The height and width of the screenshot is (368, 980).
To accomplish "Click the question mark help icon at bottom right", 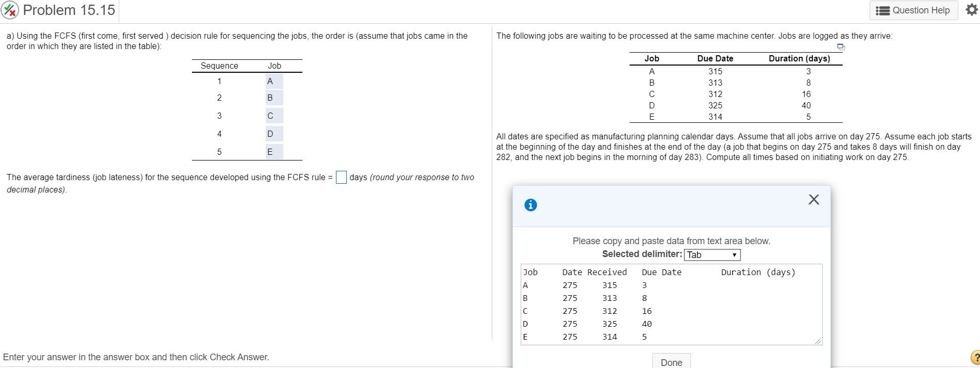I will 975,357.
